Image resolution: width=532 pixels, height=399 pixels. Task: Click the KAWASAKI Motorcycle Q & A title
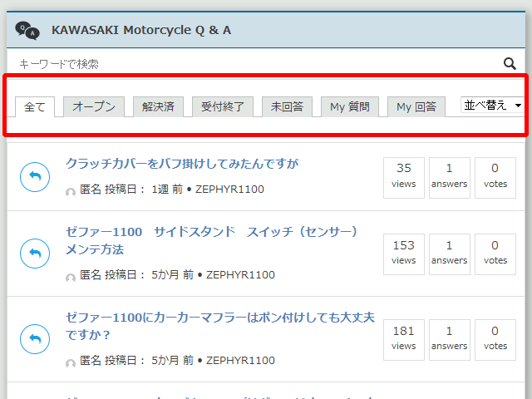(x=141, y=30)
